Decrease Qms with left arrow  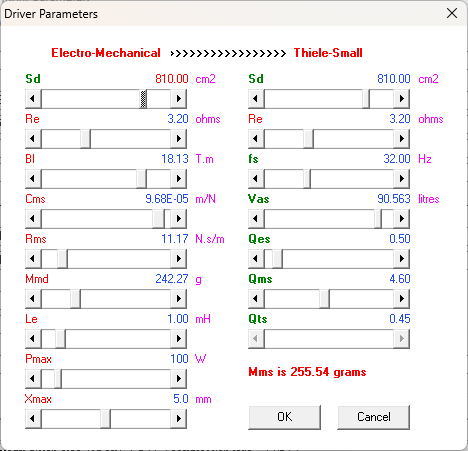(x=256, y=299)
